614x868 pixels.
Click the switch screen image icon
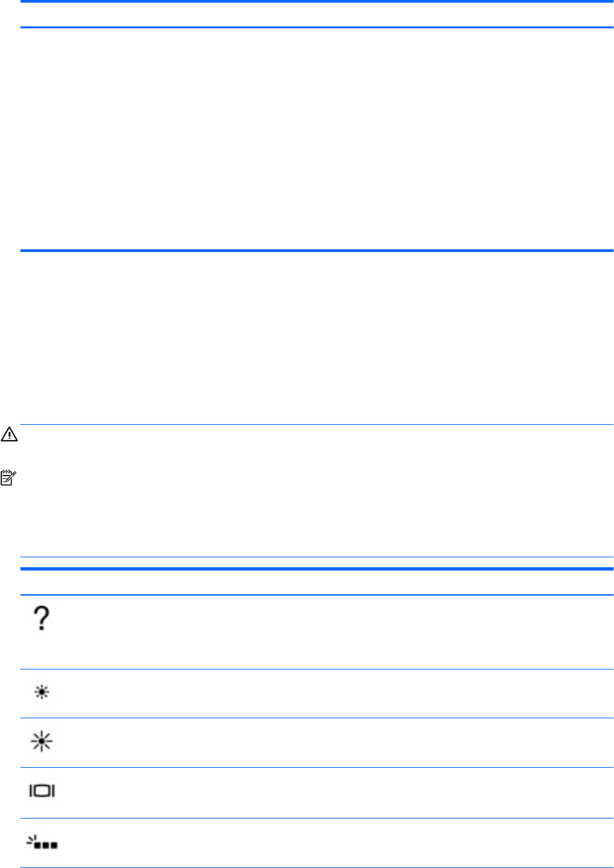tap(42, 791)
